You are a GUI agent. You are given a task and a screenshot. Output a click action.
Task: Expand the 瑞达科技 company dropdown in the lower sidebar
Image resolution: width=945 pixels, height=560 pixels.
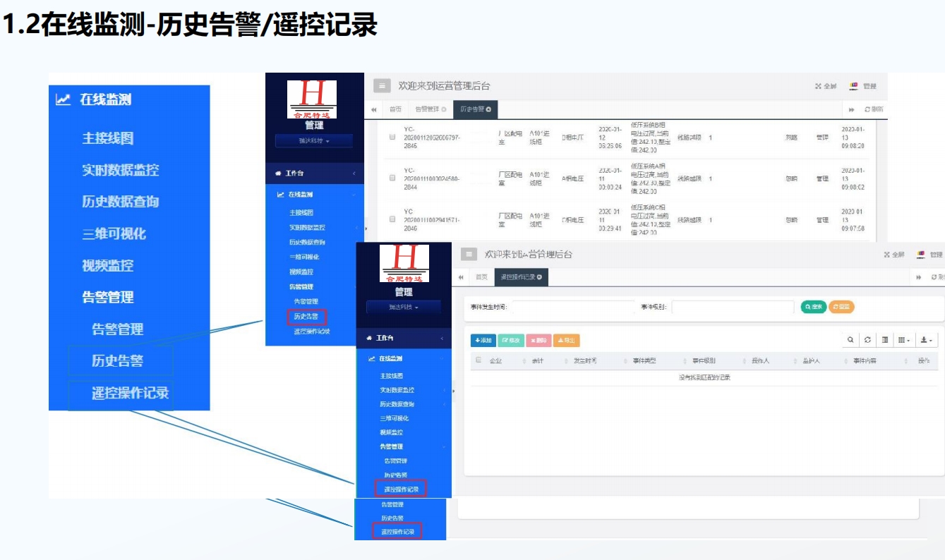tap(404, 308)
